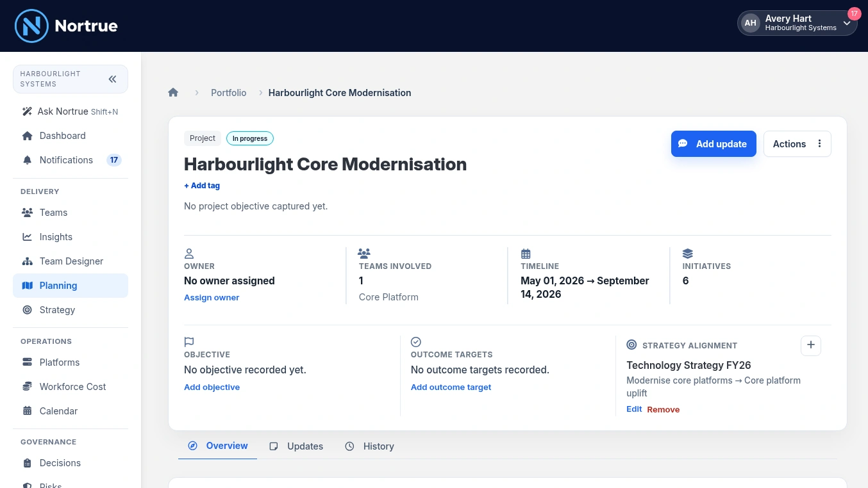This screenshot has height=488, width=868.
Task: Click the Teams people icon in sidebar
Action: 27,213
